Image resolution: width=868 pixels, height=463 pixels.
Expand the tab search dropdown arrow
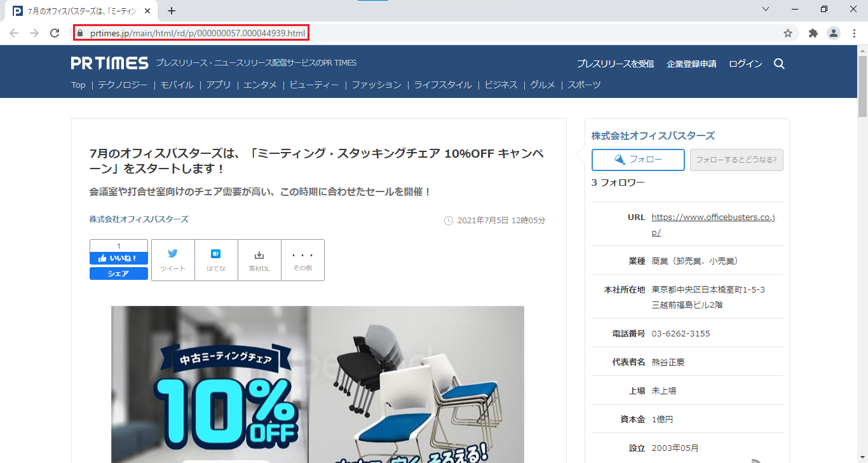[766, 10]
